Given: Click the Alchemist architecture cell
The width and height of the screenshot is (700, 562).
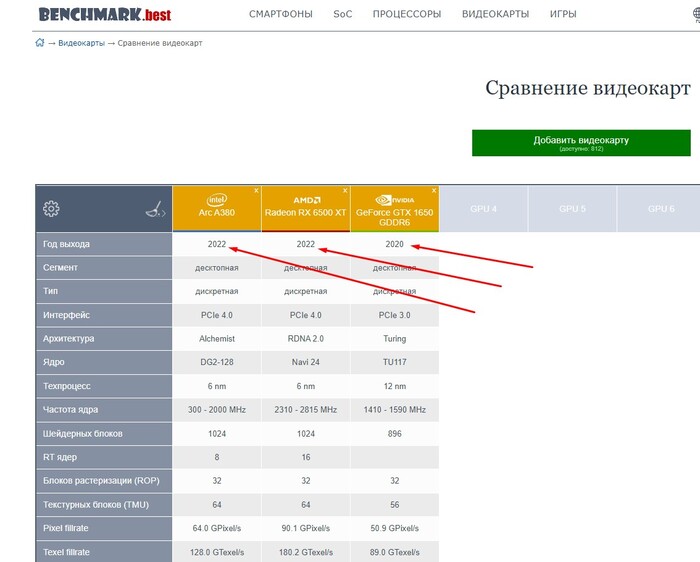Looking at the screenshot, I should click(x=217, y=339).
